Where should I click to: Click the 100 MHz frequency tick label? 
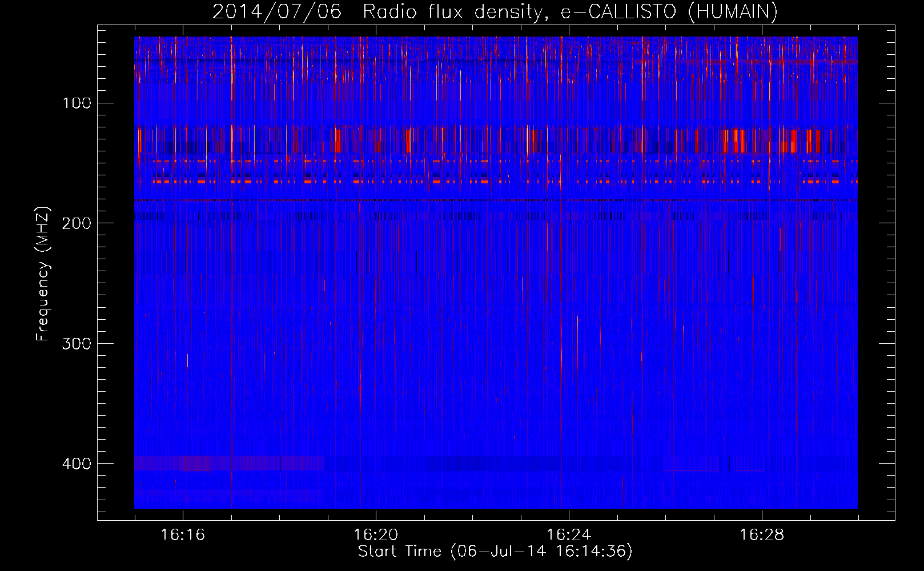(x=77, y=103)
